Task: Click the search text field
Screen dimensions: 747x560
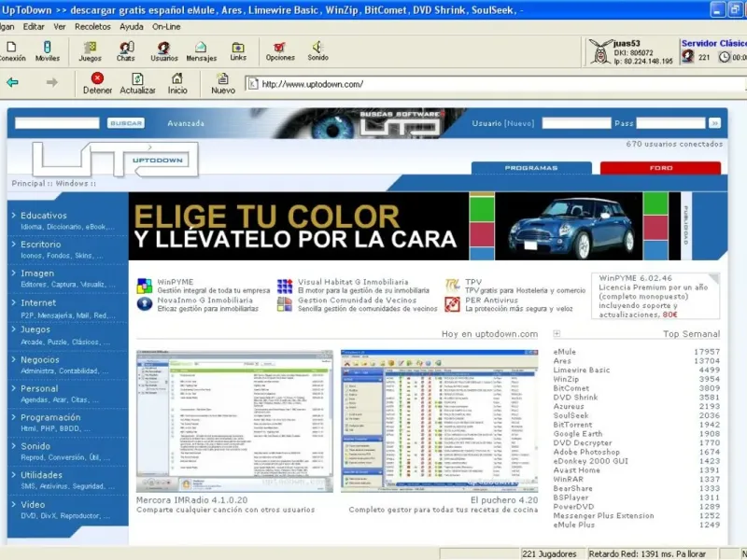Action: point(57,123)
